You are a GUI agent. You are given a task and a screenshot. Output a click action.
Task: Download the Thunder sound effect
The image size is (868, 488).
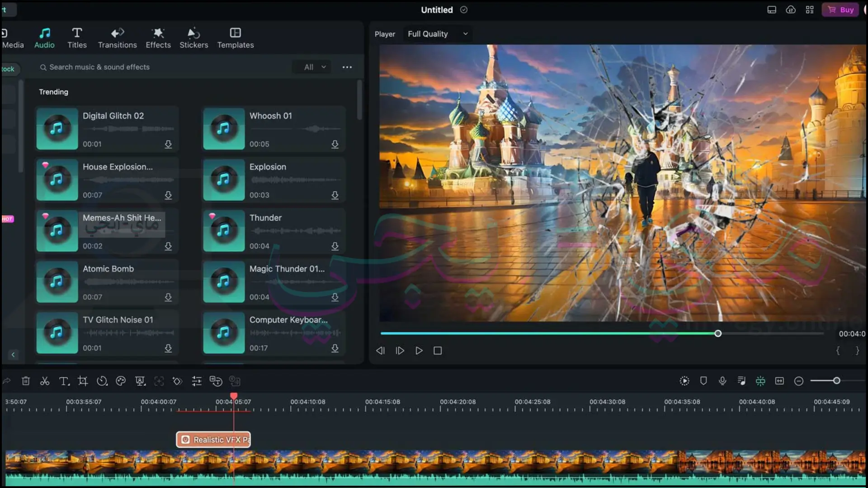[x=335, y=246]
